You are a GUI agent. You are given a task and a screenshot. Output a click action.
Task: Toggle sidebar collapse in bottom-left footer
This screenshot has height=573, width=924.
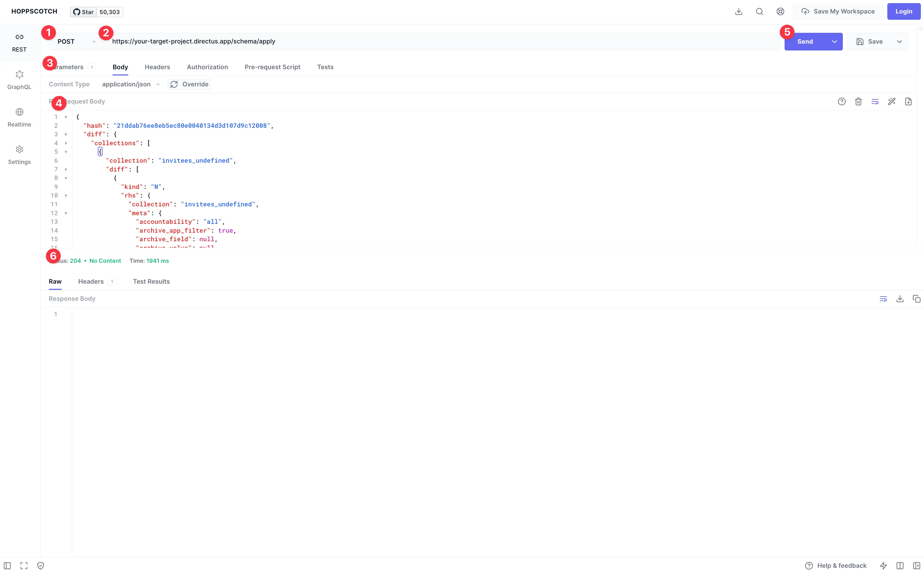[7, 565]
